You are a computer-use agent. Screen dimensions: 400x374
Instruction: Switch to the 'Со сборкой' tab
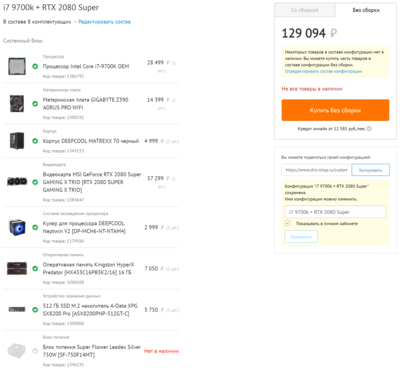305,10
